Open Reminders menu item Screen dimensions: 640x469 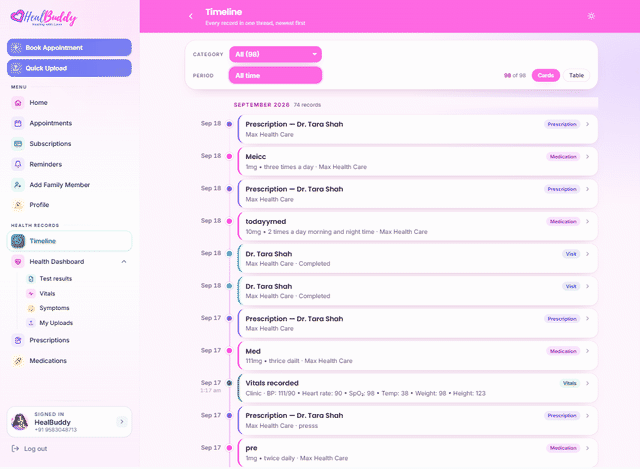point(69,164)
